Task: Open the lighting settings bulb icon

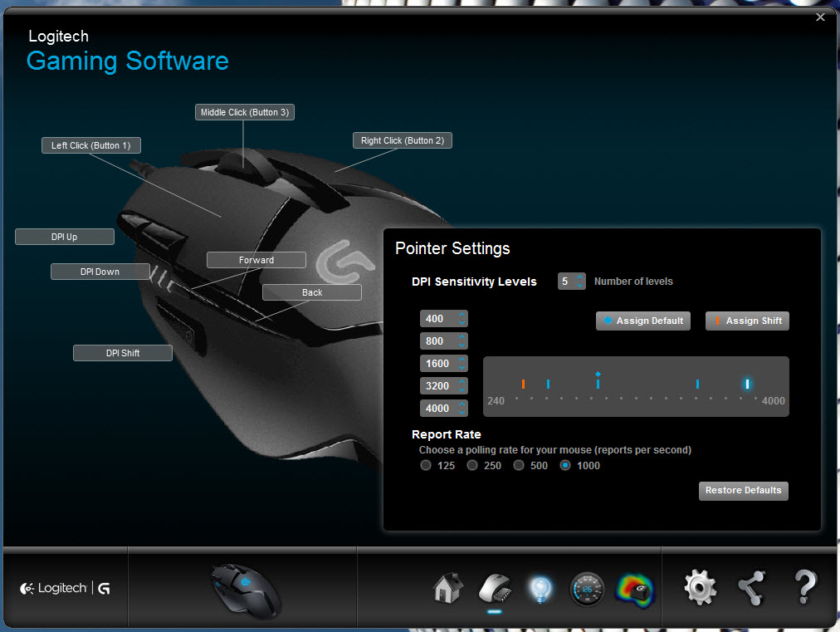Action: coord(540,589)
